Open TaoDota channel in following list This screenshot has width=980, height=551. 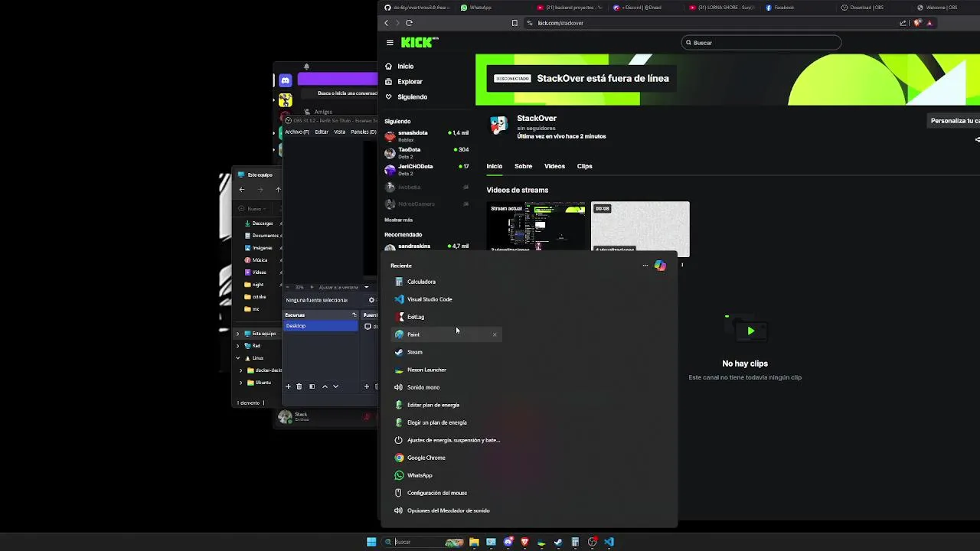(x=426, y=153)
